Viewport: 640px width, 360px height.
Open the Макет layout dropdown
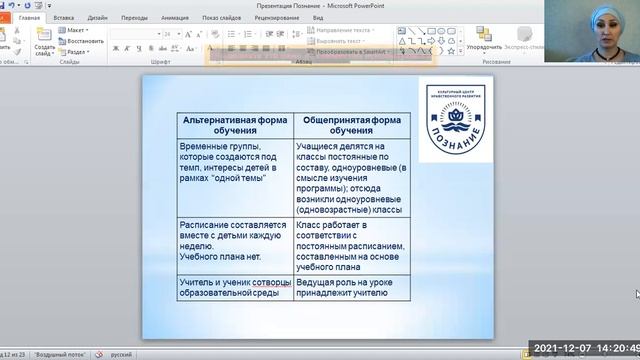click(x=73, y=30)
